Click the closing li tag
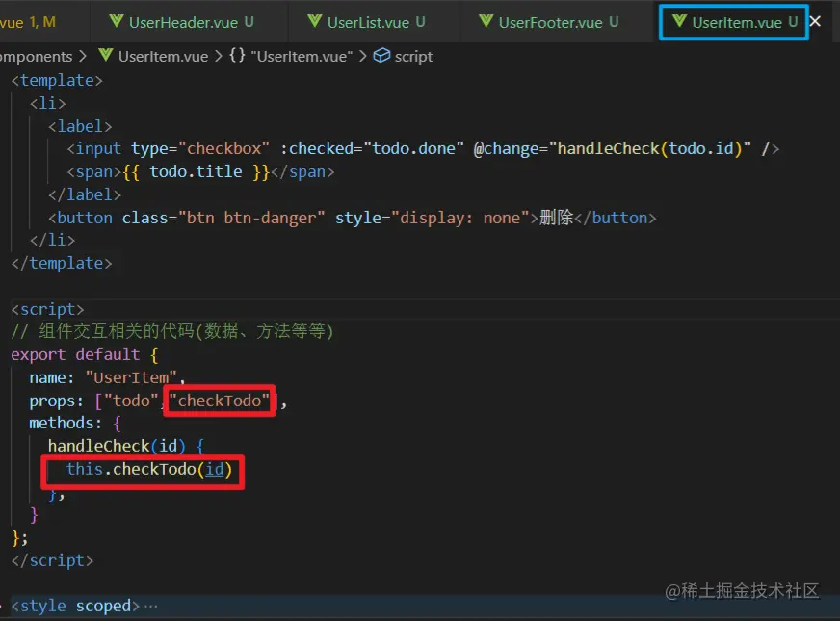 tap(52, 241)
